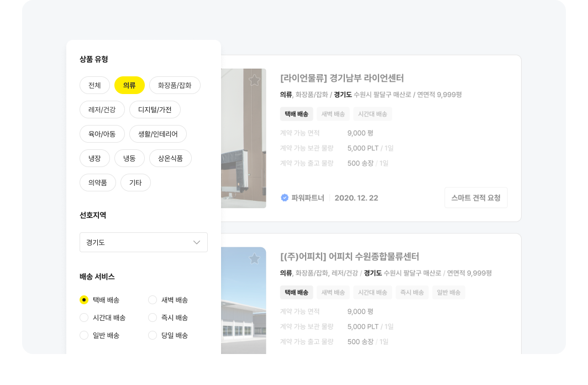
Task: Choose the 디지털/가전 category chip
Action: 155,110
